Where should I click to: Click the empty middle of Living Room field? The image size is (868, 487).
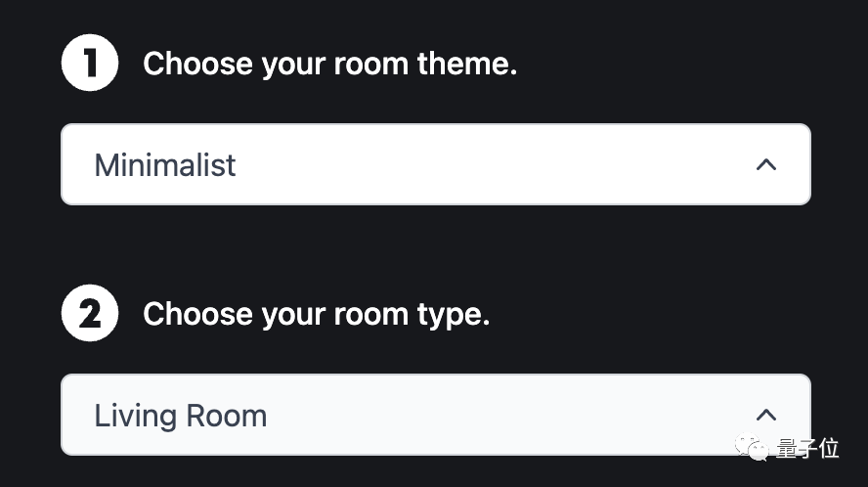pos(509,415)
